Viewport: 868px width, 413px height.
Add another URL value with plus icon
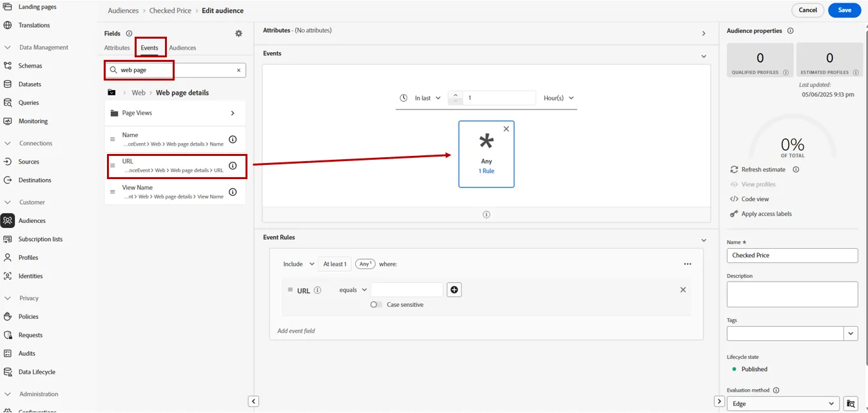point(454,290)
